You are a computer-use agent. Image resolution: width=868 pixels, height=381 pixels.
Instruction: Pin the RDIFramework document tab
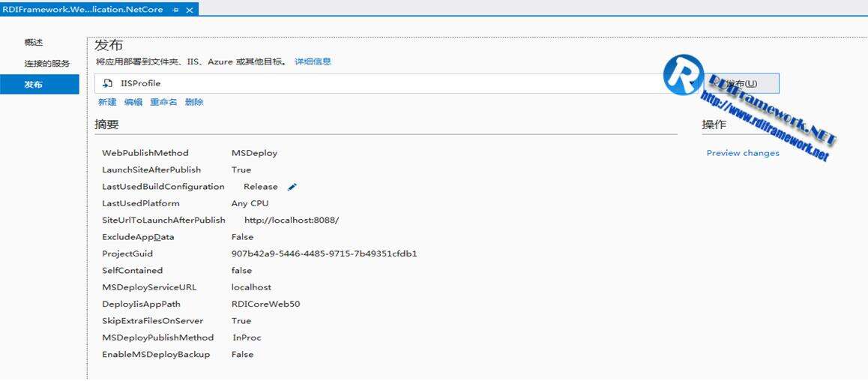click(175, 10)
